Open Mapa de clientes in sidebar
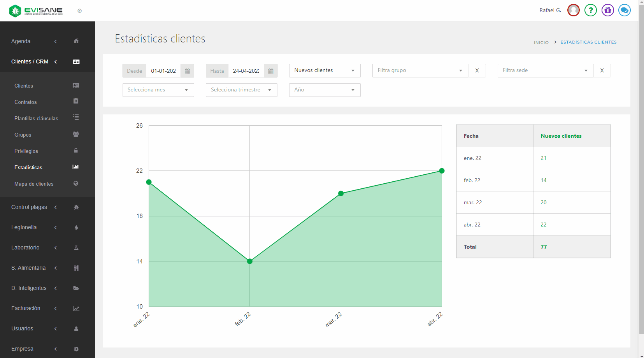Viewport: 644px width, 358px height. coord(34,184)
